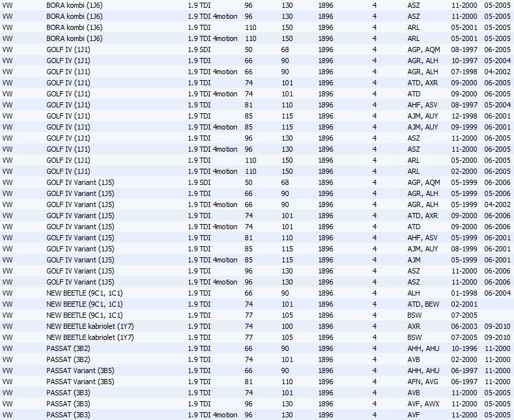Click start date 12-1998 in GOLF IV (1J1) row
514x420 pixels.
click(464, 116)
